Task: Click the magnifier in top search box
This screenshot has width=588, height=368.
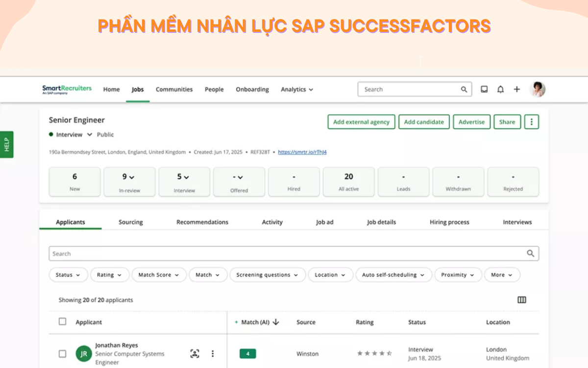Action: coord(464,89)
